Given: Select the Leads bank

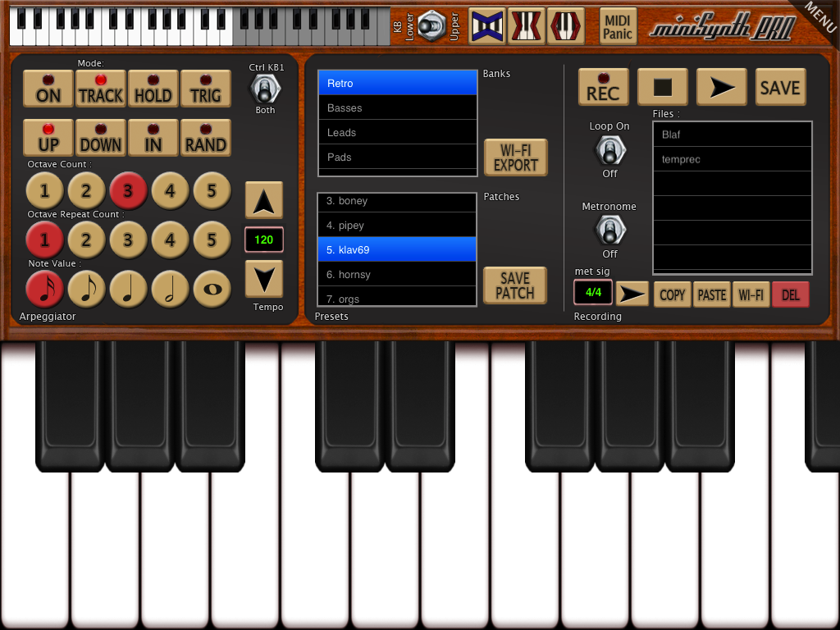Looking at the screenshot, I should pos(398,132).
